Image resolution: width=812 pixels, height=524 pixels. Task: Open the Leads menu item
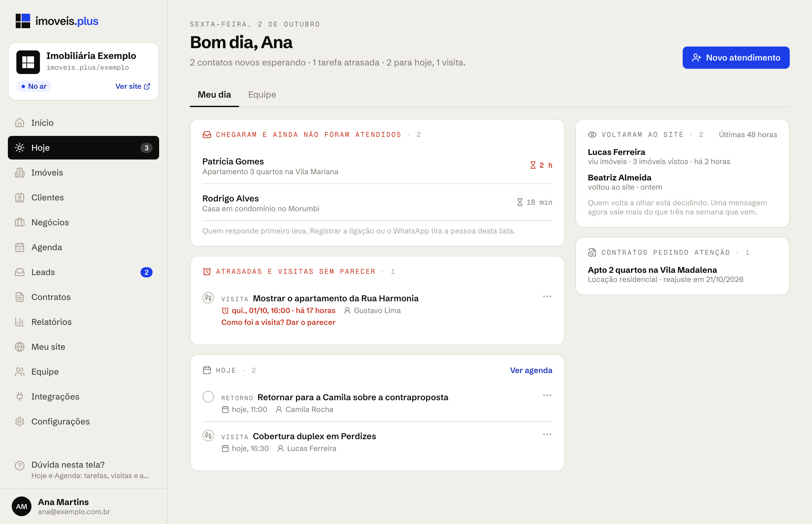pos(83,272)
